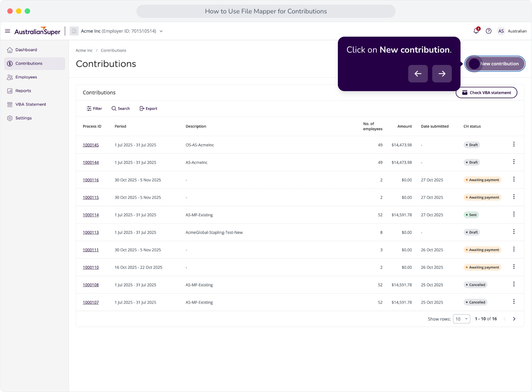
Task: Click the Acme Inc breadcrumb link
Action: pos(84,50)
